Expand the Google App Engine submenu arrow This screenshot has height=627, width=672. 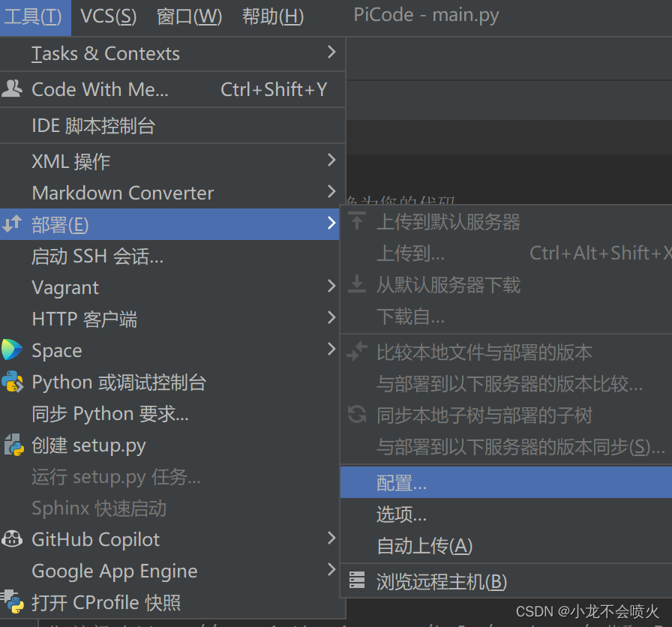point(331,569)
